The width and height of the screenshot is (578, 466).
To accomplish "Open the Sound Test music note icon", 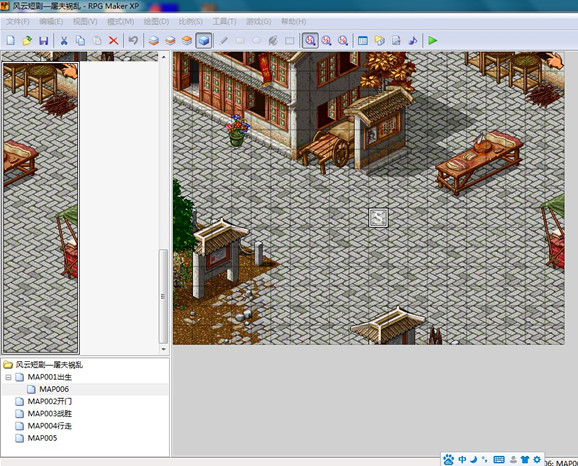I will 413,40.
